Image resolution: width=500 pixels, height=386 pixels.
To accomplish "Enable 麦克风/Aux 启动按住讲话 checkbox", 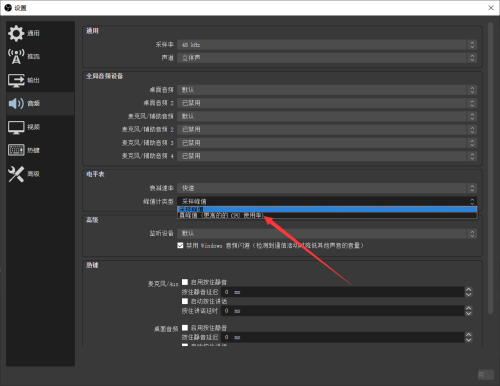I will point(185,301).
